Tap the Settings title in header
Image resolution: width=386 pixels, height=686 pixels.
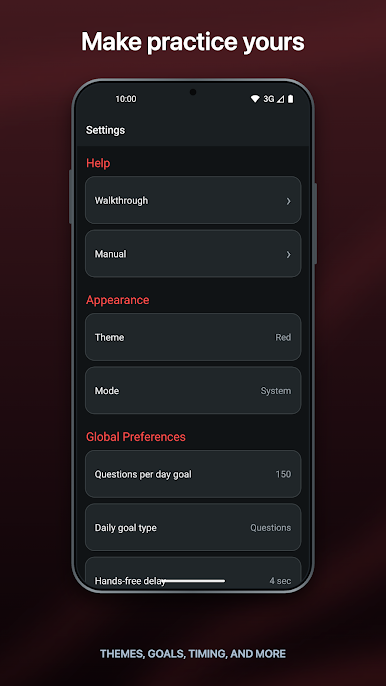105,130
